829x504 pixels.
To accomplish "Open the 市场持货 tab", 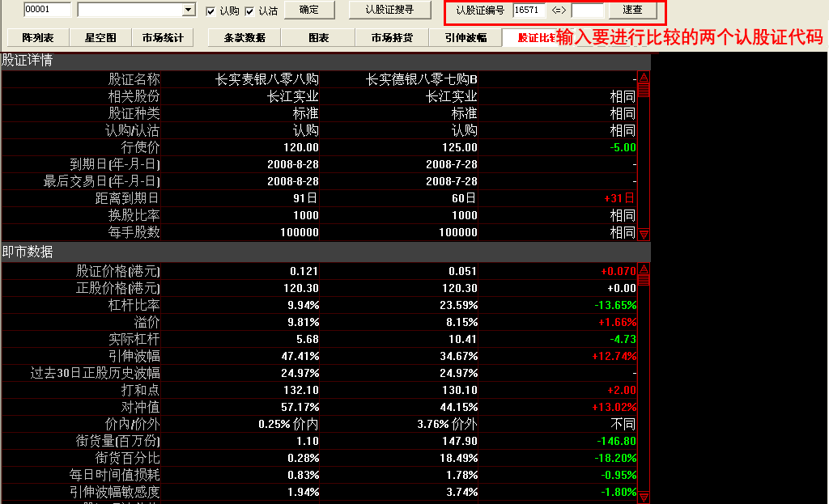I will (392, 37).
